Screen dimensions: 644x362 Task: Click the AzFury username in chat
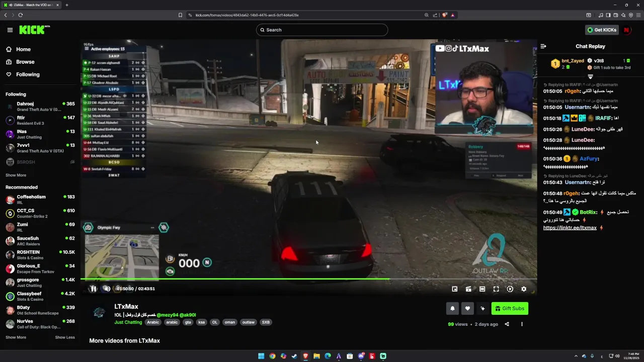coord(588,159)
